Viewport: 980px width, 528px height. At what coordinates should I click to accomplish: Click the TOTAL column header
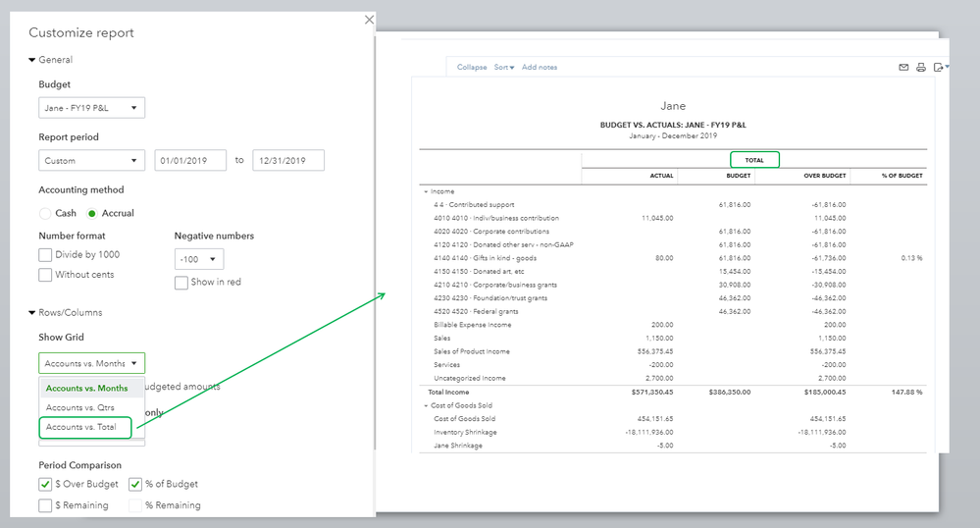[x=754, y=160]
